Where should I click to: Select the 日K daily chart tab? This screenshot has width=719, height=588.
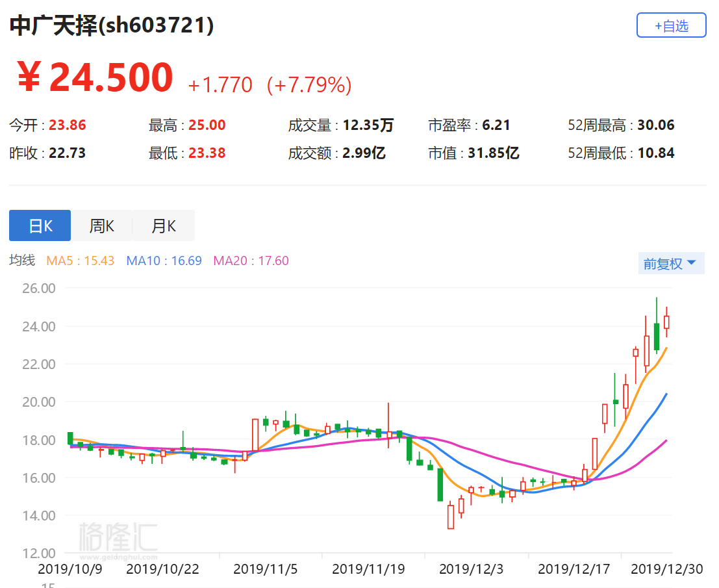pyautogui.click(x=40, y=225)
